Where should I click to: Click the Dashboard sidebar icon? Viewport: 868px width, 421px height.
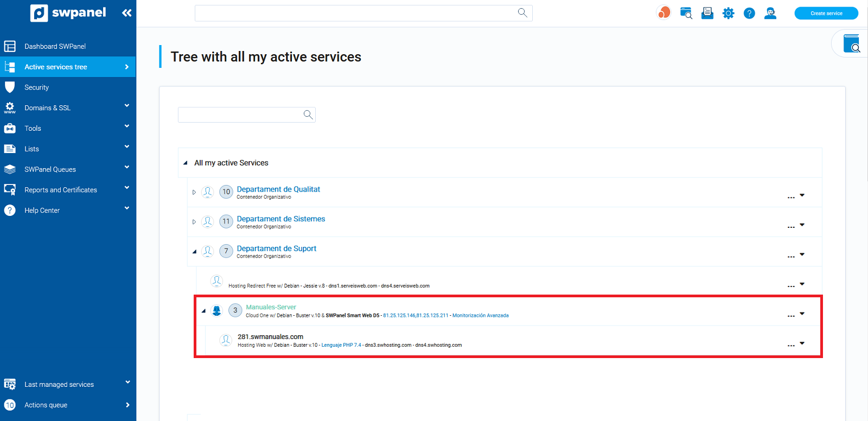[x=10, y=46]
